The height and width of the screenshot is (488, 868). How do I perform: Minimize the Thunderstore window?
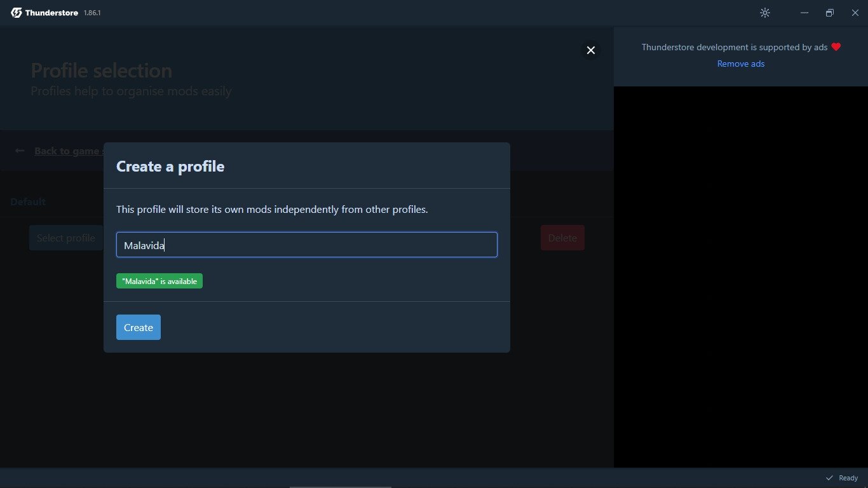point(804,13)
